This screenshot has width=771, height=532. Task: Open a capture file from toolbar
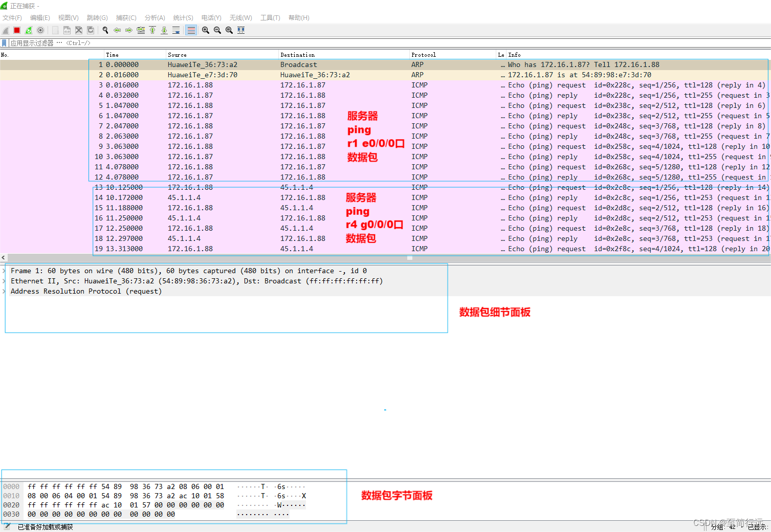[55, 30]
